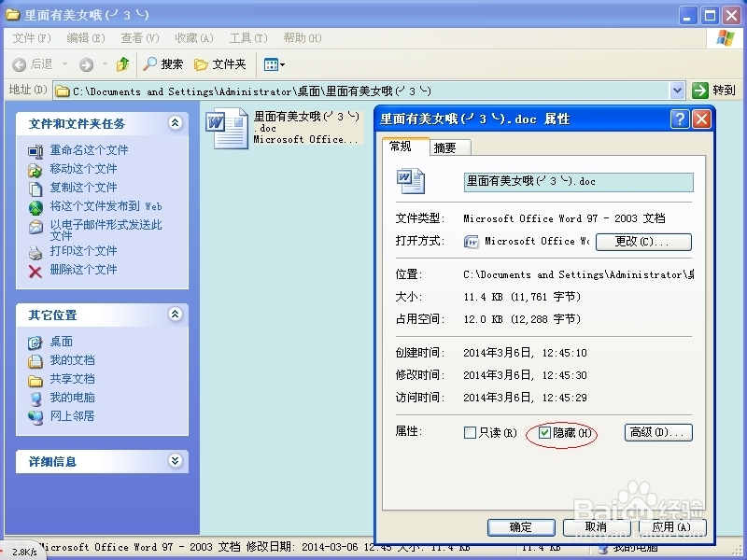Viewport: 747px width, 560px height.
Task: Collapse the 文件和文件夹任务 panel
Action: pyautogui.click(x=176, y=123)
